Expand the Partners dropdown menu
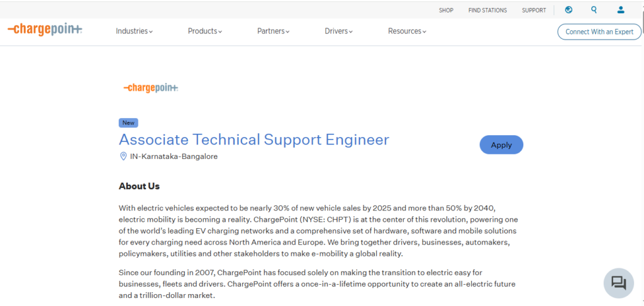The image size is (644, 306). click(273, 31)
